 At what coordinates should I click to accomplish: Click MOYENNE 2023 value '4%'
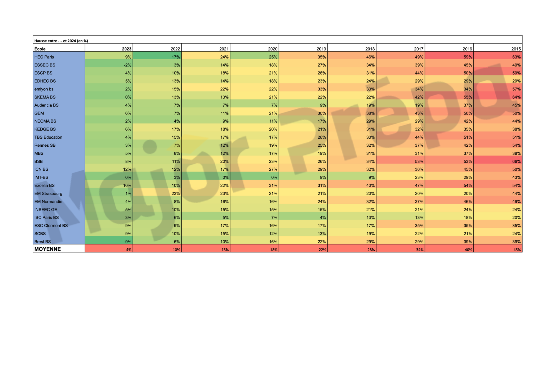point(129,250)
